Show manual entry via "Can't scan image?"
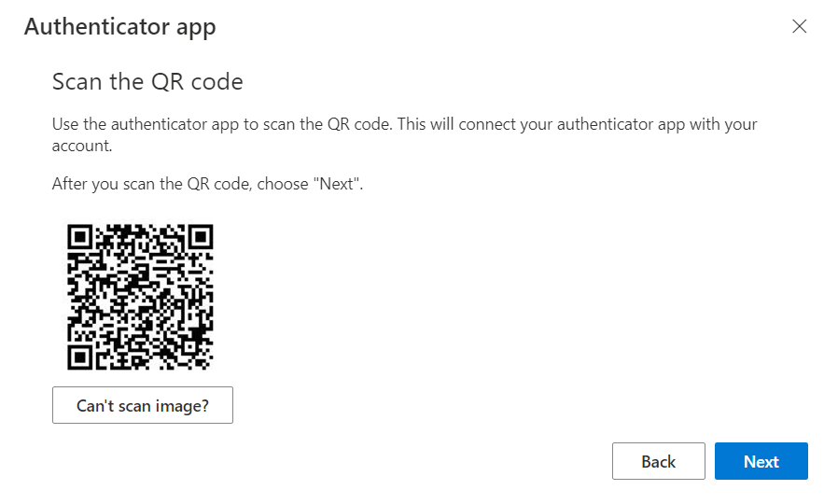 pyautogui.click(x=143, y=405)
